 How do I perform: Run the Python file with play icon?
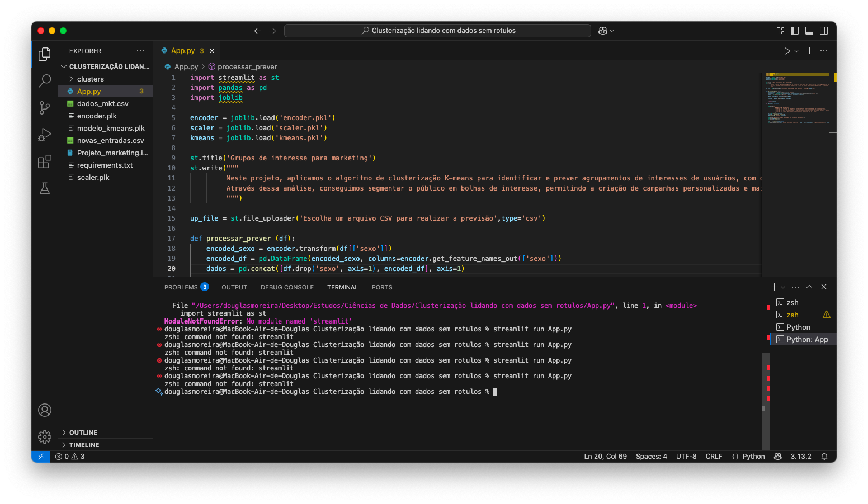click(x=787, y=51)
